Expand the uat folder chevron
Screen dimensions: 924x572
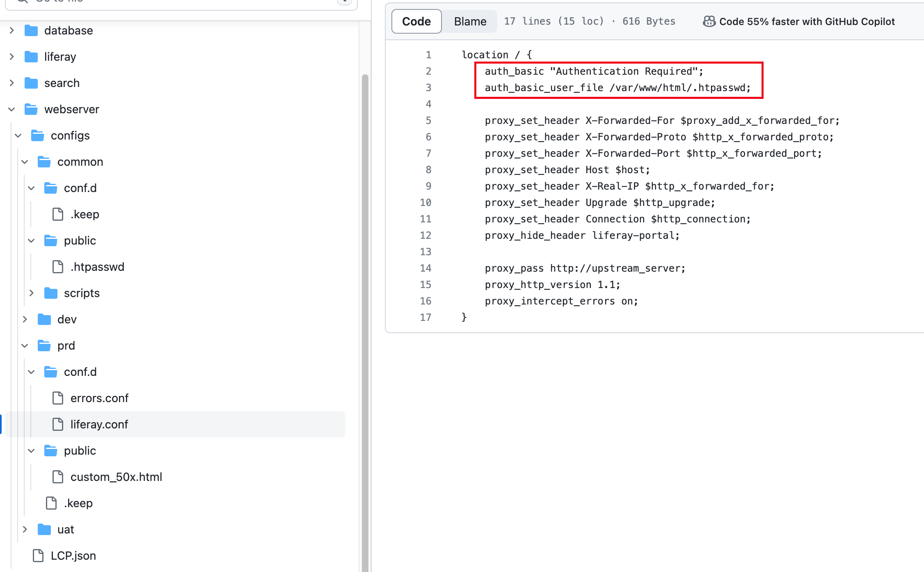(x=25, y=530)
